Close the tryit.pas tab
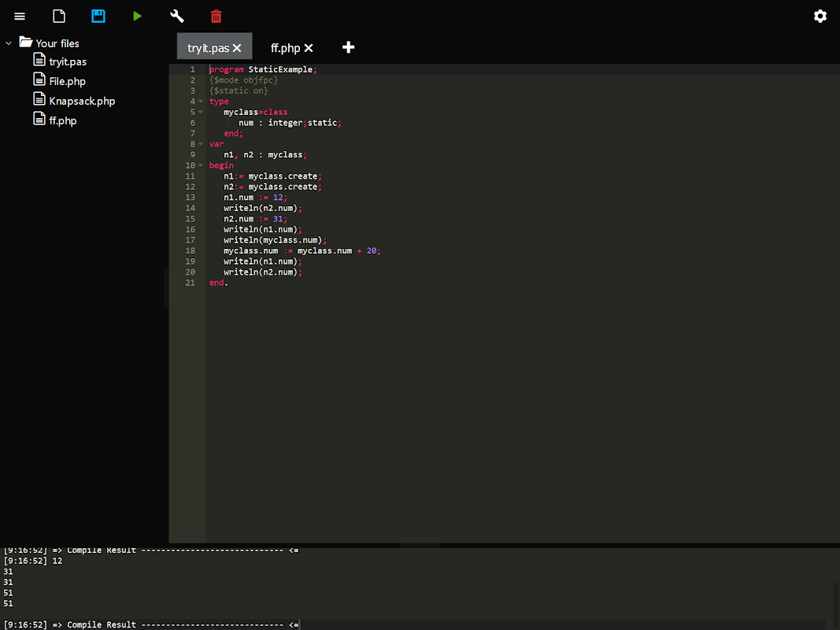 click(x=237, y=48)
